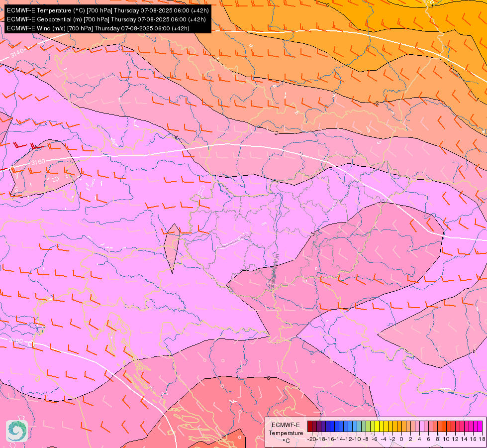The width and height of the screenshot is (487, 448).
Task: Click legend scale value -4
Action: coord(384,439)
